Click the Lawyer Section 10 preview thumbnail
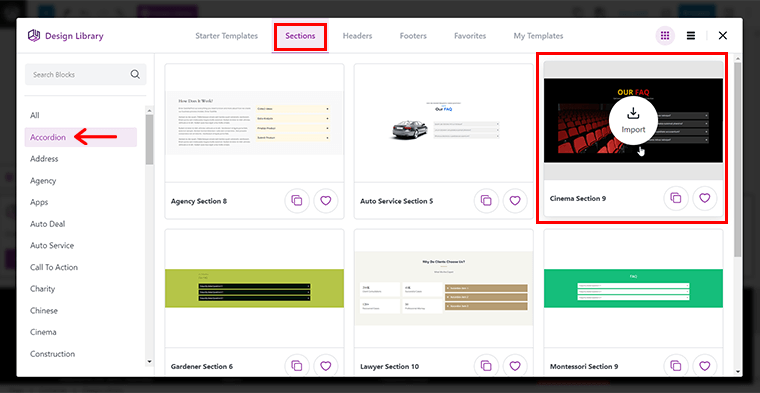This screenshot has height=393, width=760. pos(443,288)
